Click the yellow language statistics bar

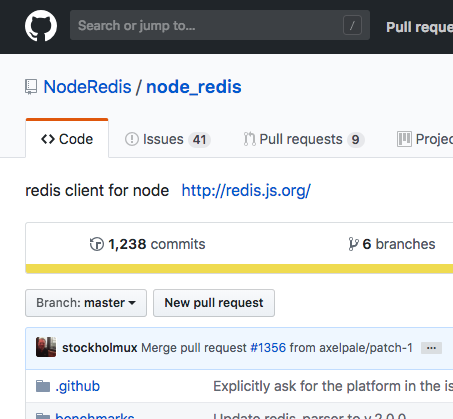point(239,269)
